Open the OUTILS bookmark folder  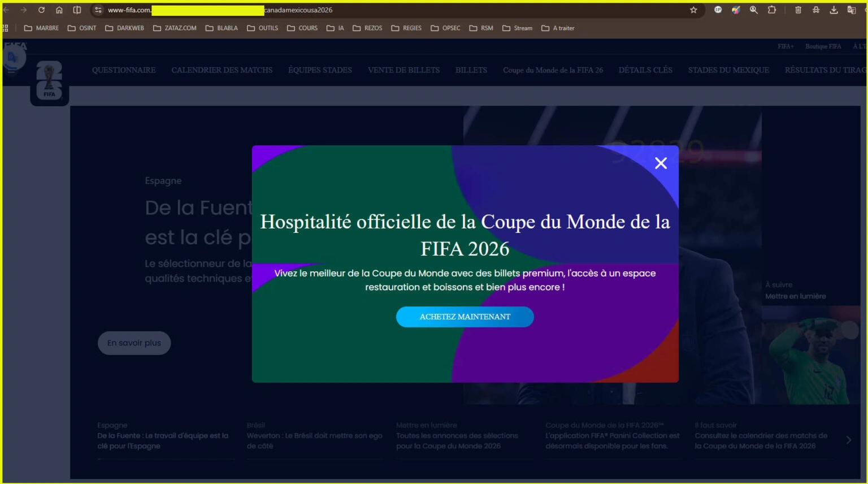(262, 28)
